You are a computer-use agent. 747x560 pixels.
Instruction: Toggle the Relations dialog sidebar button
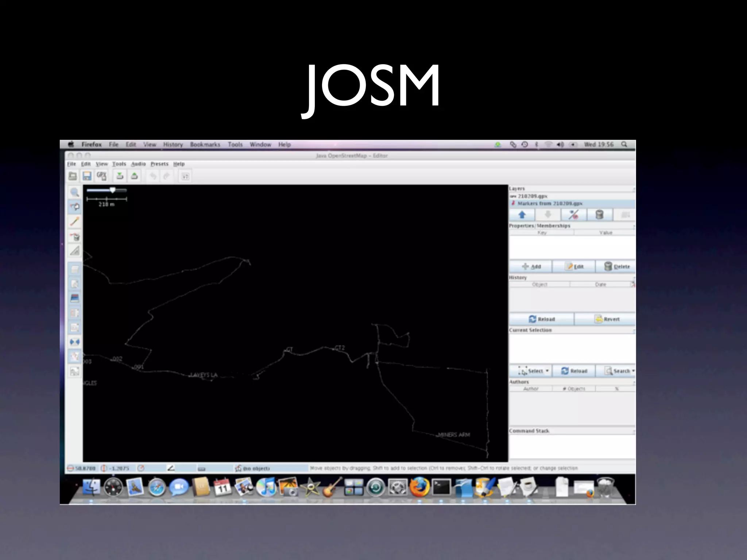75,372
